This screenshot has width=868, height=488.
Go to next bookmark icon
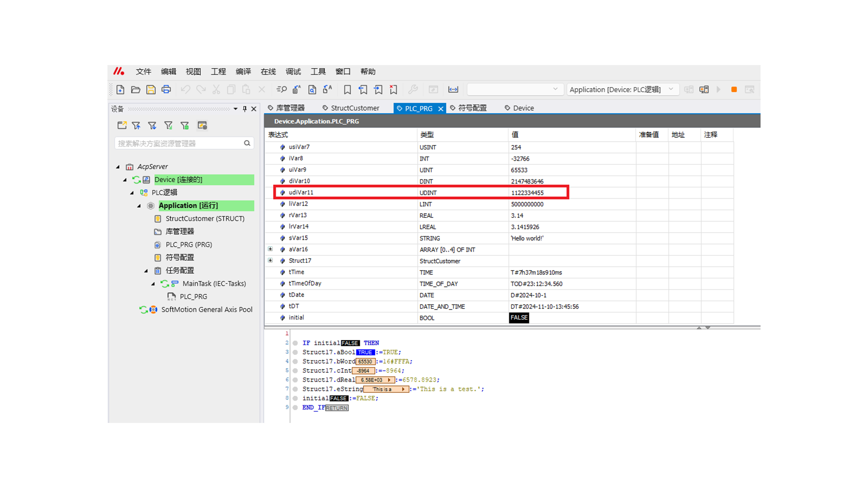pos(378,89)
